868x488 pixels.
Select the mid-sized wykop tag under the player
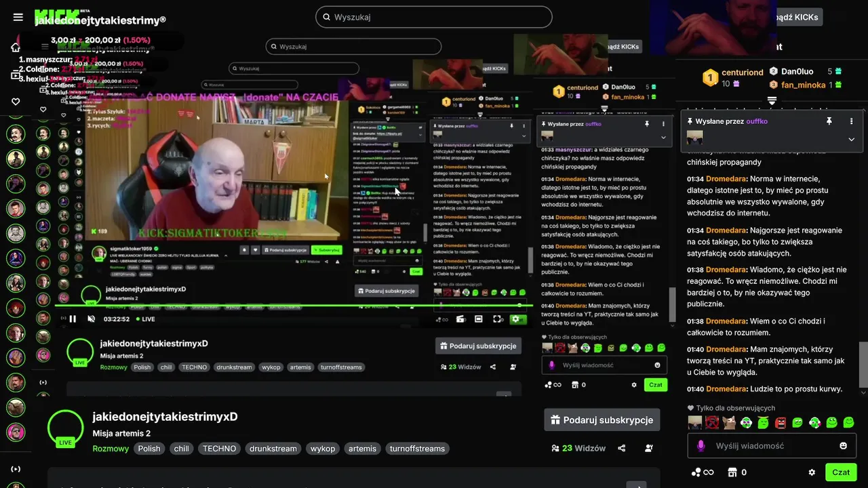pos(271,367)
